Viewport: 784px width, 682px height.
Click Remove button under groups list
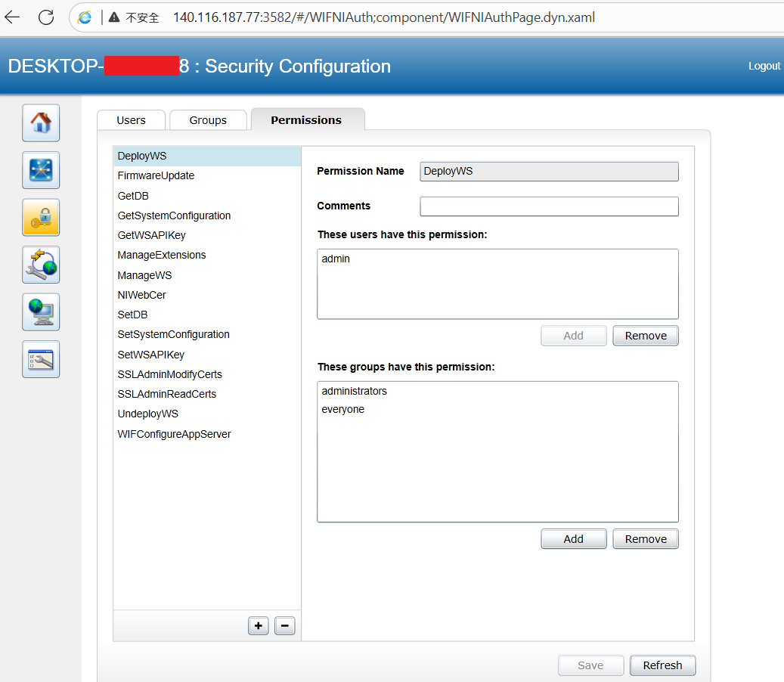click(646, 539)
